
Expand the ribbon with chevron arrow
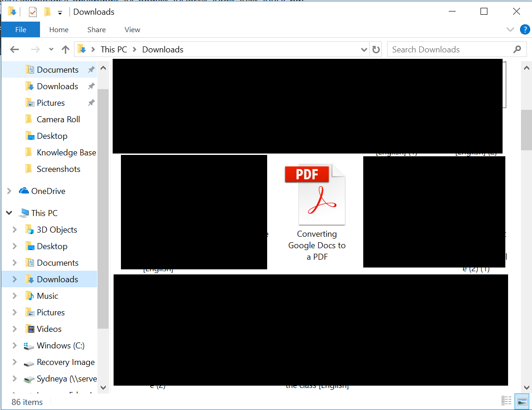coord(510,30)
